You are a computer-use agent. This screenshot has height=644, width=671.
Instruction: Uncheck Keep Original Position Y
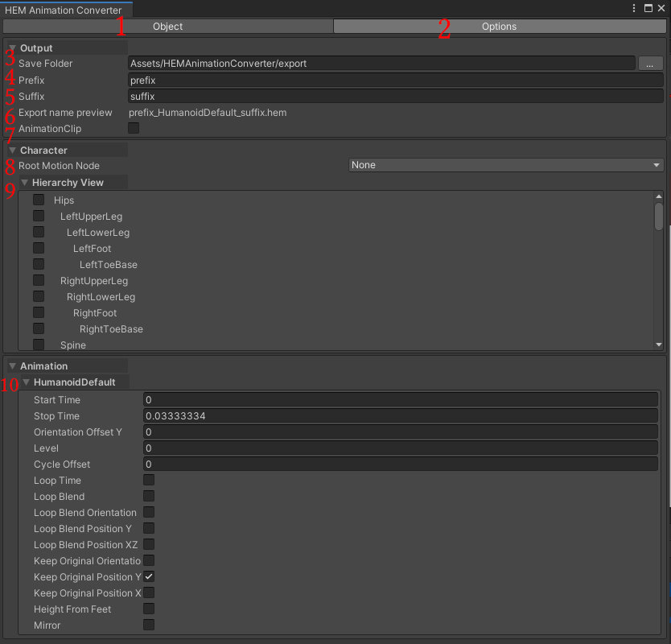(x=148, y=576)
